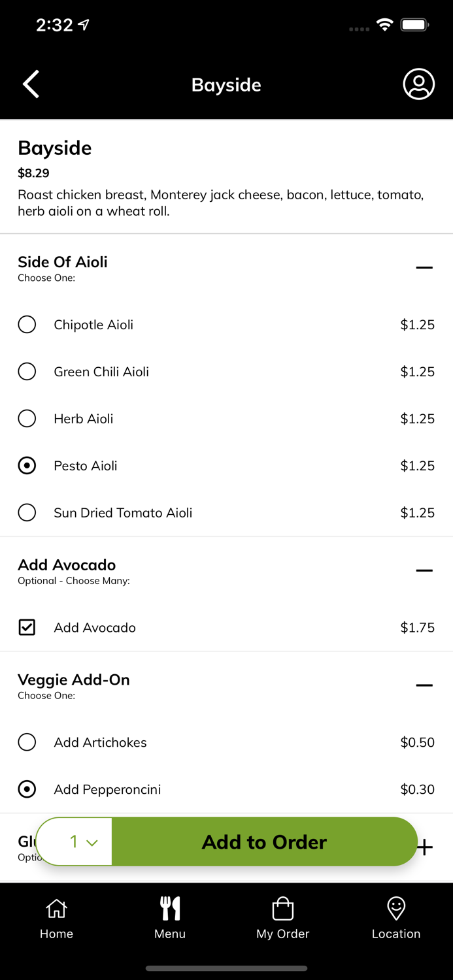Collapse the Veggie Add-On section
Screen dimensions: 453x980
coord(424,685)
